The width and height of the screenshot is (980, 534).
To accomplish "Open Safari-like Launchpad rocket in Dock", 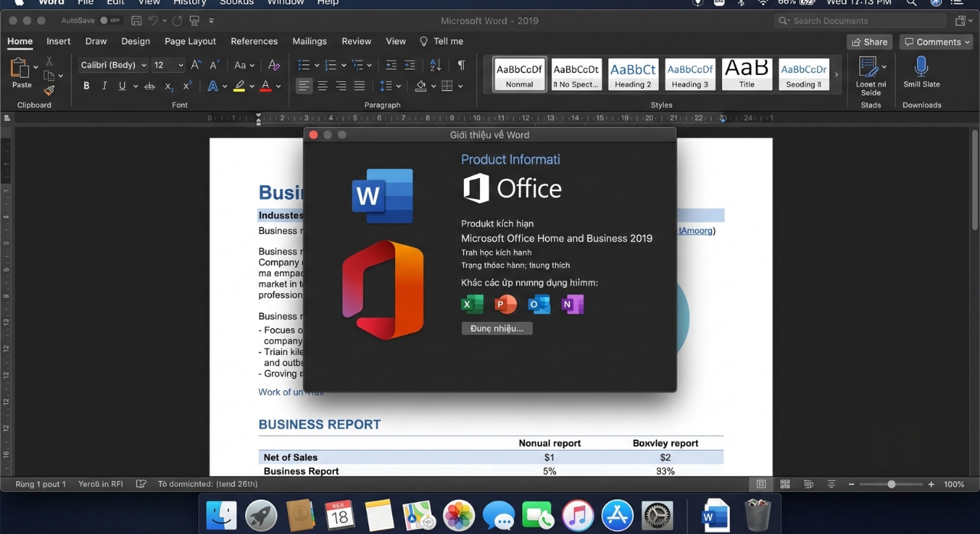I will pos(261,516).
